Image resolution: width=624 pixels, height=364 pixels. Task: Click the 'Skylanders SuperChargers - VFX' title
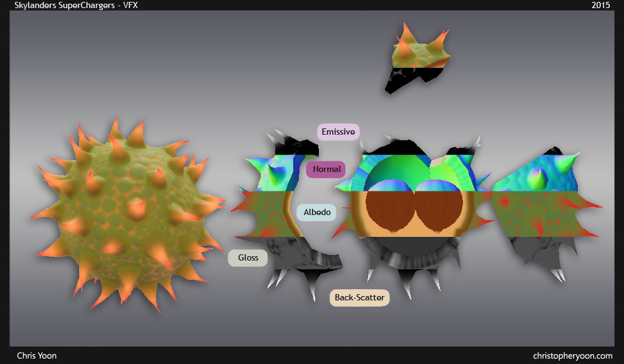point(76,5)
